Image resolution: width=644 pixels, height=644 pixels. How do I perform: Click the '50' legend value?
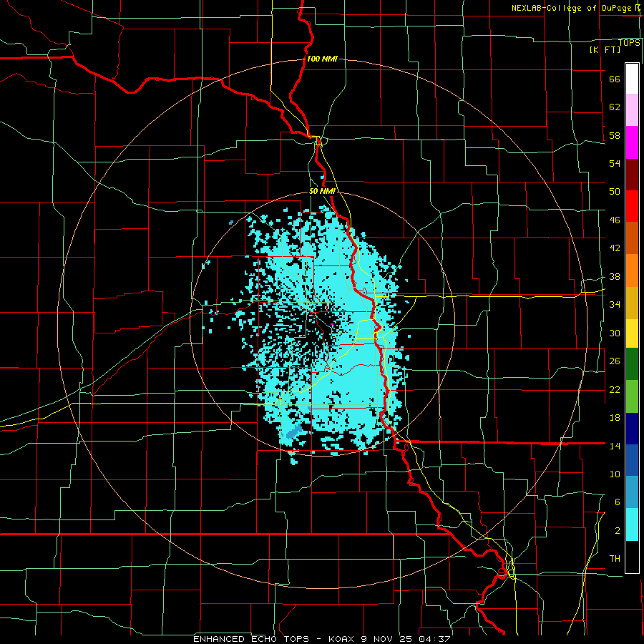point(615,192)
